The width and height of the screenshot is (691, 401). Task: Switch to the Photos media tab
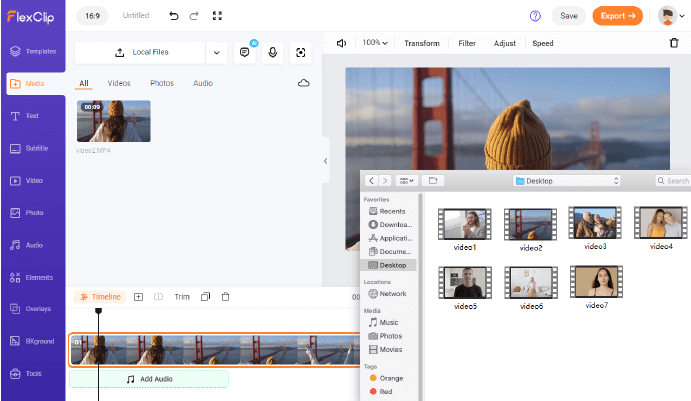[162, 83]
